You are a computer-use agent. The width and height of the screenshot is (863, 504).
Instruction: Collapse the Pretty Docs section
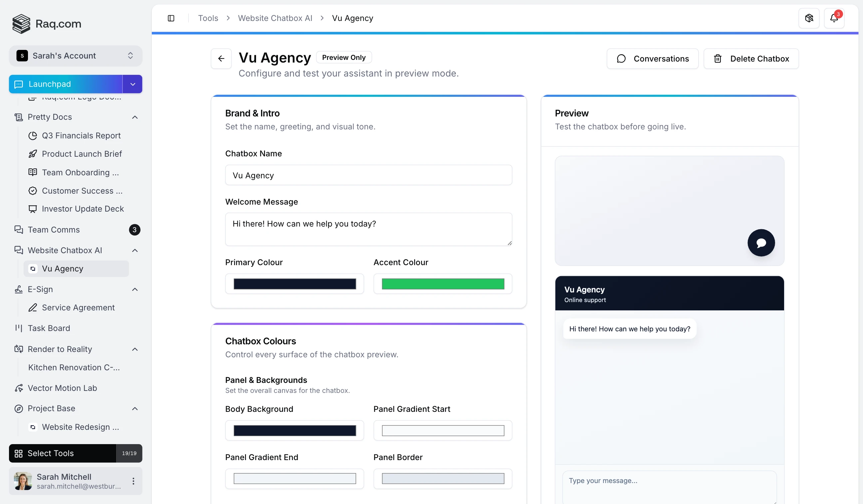[x=135, y=117]
